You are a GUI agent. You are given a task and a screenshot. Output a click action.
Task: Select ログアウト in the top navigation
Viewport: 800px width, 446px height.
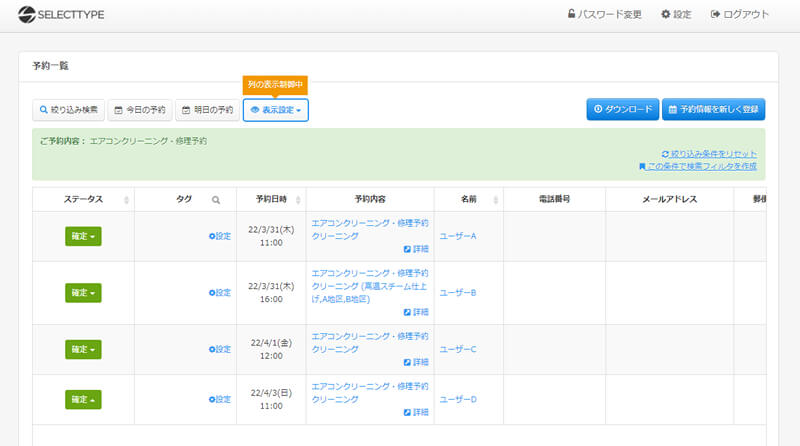point(739,15)
